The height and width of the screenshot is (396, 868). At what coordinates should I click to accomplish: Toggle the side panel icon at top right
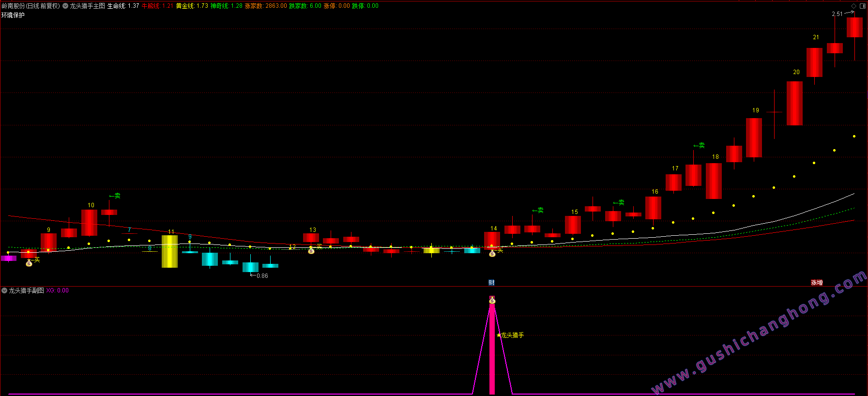862,6
